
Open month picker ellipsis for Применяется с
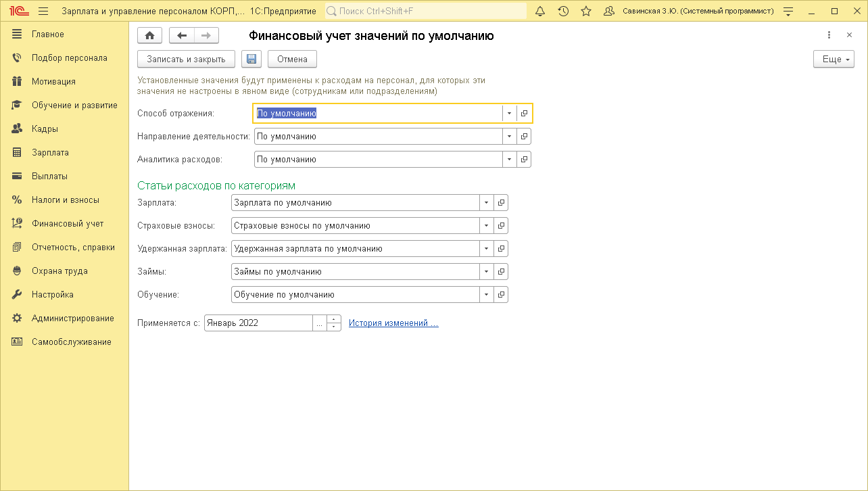pyautogui.click(x=319, y=323)
